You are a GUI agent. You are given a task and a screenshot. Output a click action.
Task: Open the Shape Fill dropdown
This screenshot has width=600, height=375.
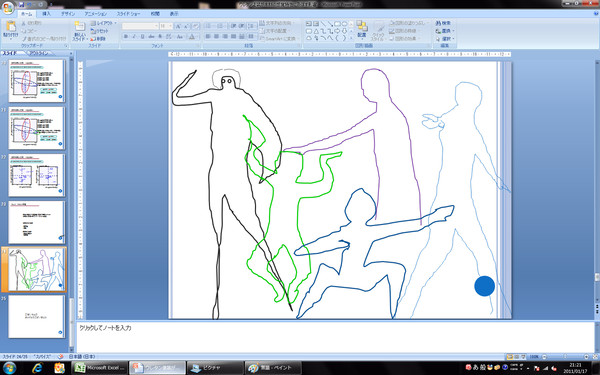408,23
